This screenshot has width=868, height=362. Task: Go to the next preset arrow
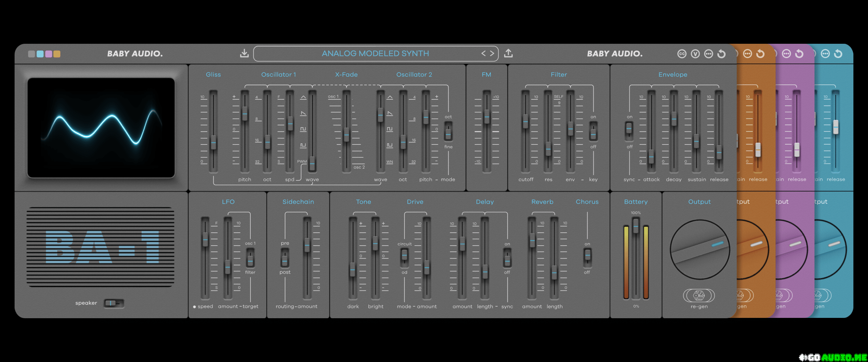[492, 54]
